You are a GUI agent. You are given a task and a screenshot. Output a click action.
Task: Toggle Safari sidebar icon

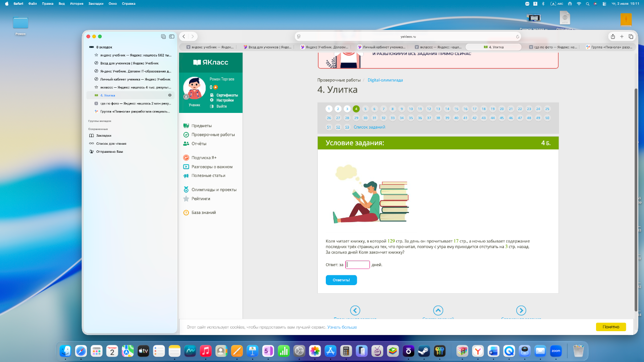[x=172, y=37]
